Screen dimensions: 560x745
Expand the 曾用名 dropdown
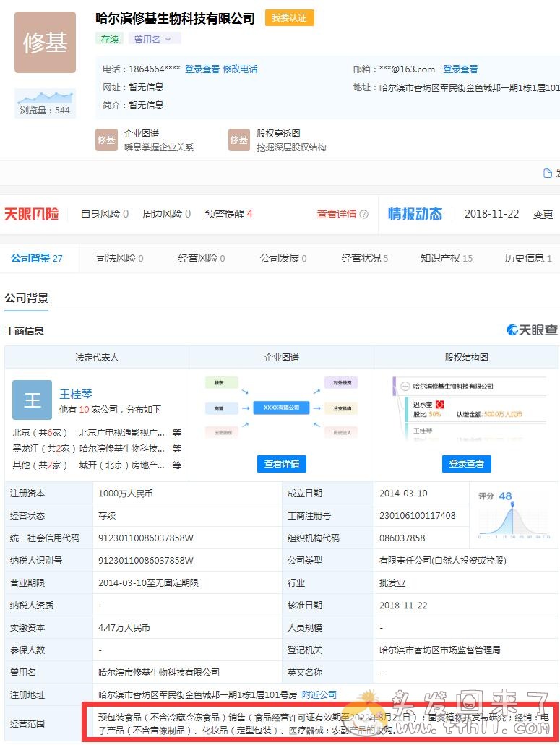[155, 39]
